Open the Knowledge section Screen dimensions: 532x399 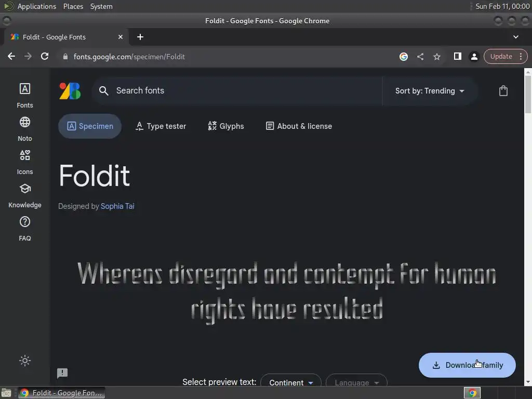coord(25,196)
